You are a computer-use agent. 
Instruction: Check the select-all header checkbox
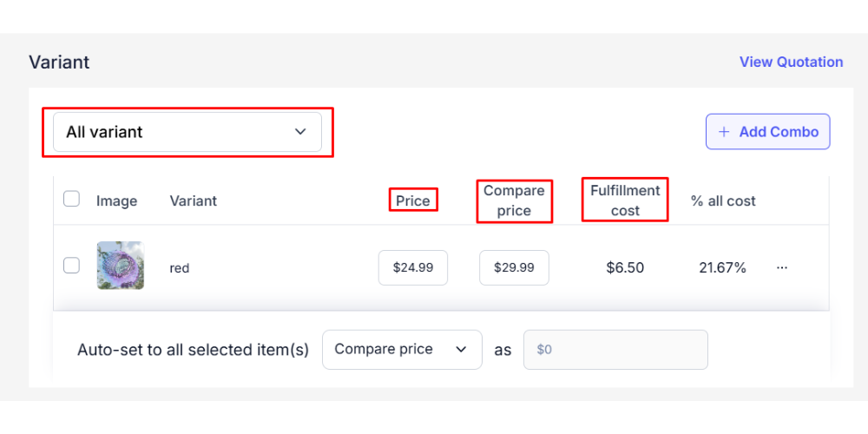[72, 199]
